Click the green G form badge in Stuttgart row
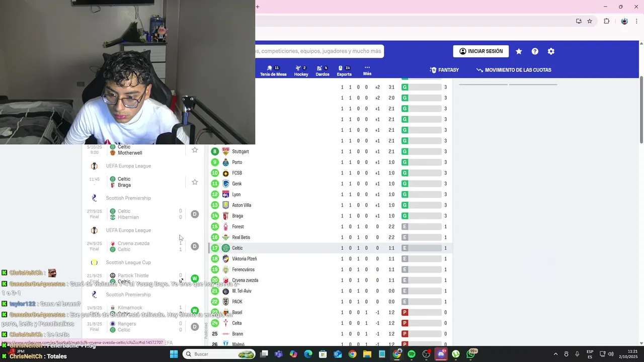The height and width of the screenshot is (362, 644). [405, 151]
